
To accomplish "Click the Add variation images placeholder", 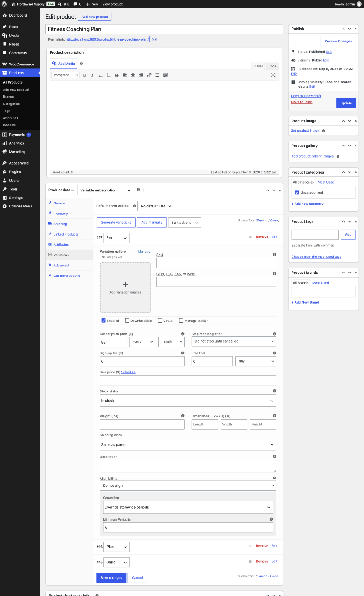I will 125,288.
